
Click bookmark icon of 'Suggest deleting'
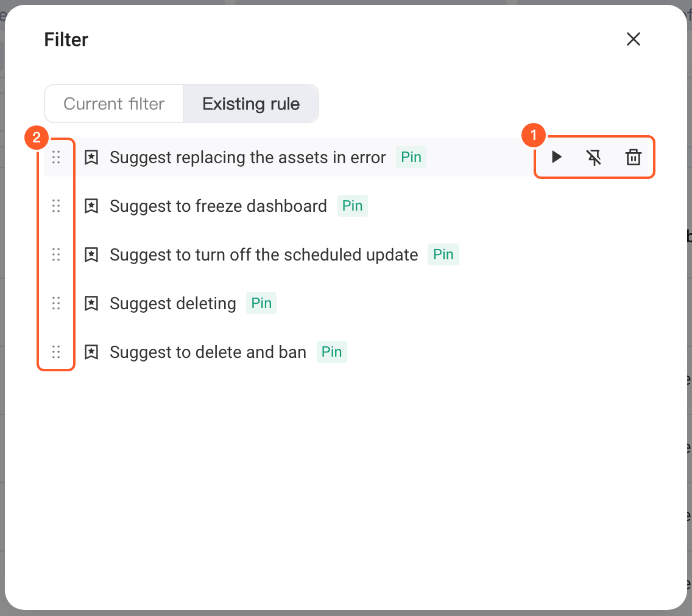91,303
